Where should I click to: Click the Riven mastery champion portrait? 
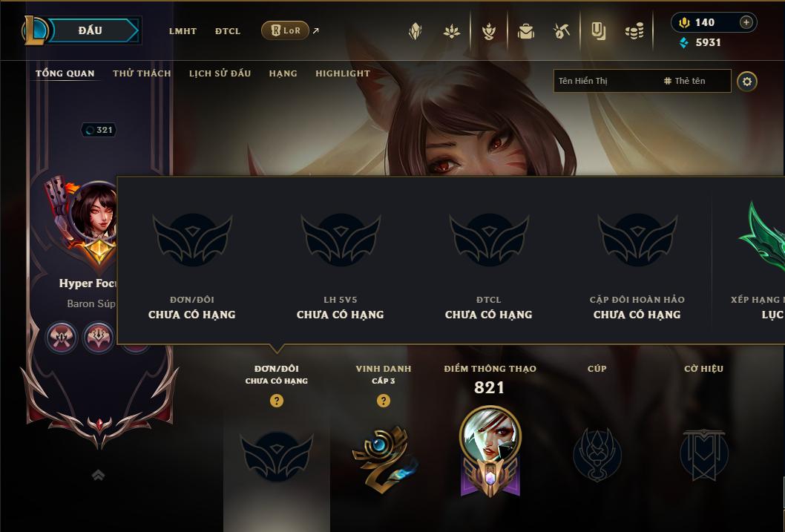(490, 436)
